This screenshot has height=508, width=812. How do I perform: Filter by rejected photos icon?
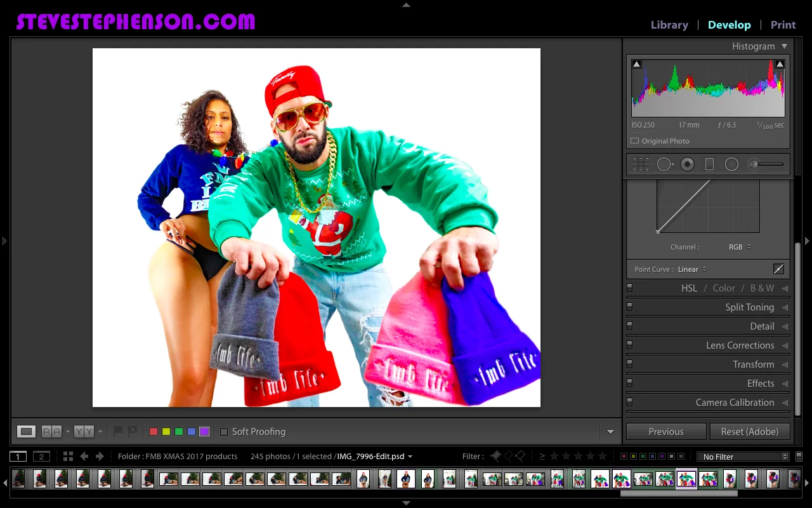pyautogui.click(x=520, y=456)
